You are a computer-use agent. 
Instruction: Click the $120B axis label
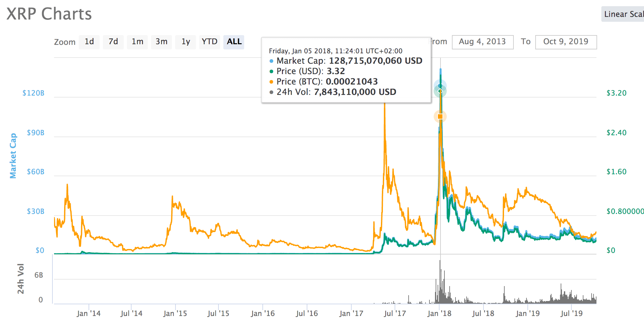tap(33, 93)
